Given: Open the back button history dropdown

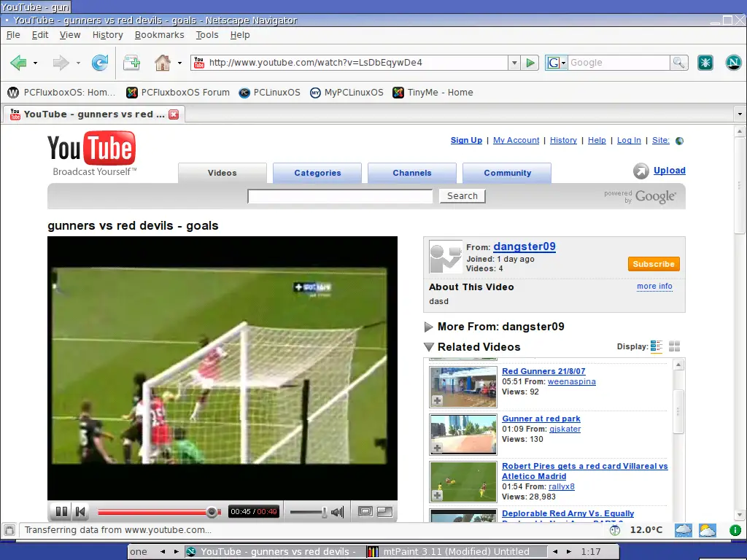Looking at the screenshot, I should click(x=35, y=63).
